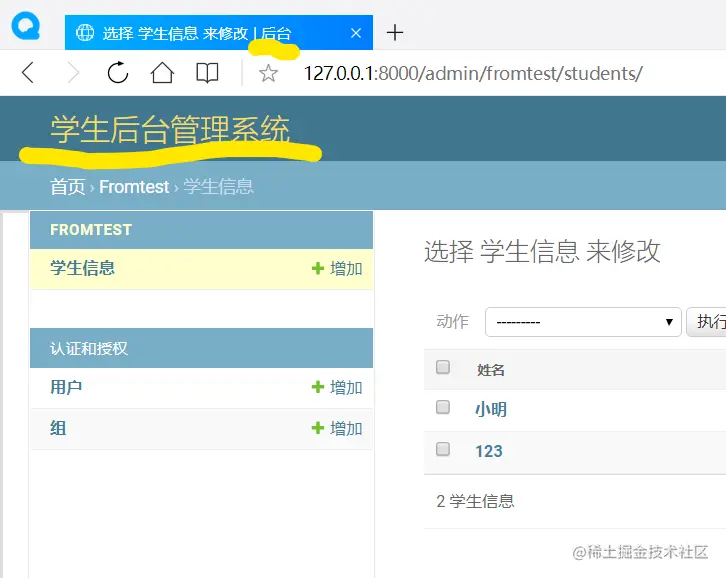Screen dimensions: 726x578
Task: Close the 选择 学生信息 来修改 tab
Action: (356, 33)
